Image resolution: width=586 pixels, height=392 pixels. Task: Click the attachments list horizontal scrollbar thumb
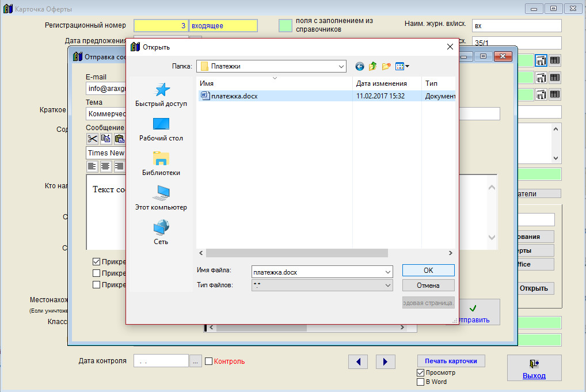point(261,328)
